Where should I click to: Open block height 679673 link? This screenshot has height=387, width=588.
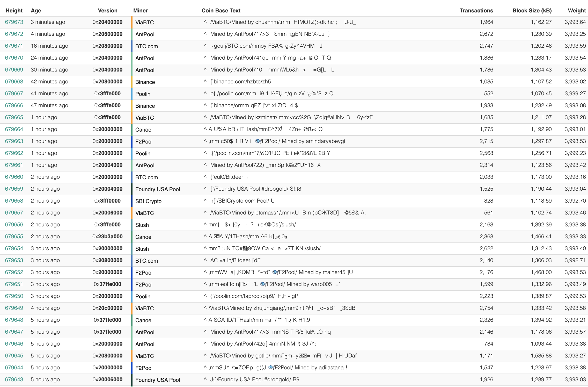pyautogui.click(x=14, y=22)
